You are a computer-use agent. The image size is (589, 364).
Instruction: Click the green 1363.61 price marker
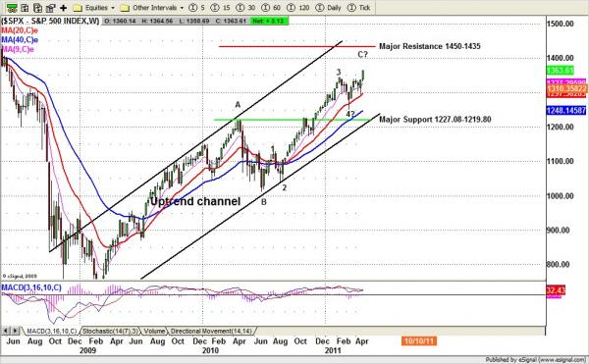(x=560, y=71)
